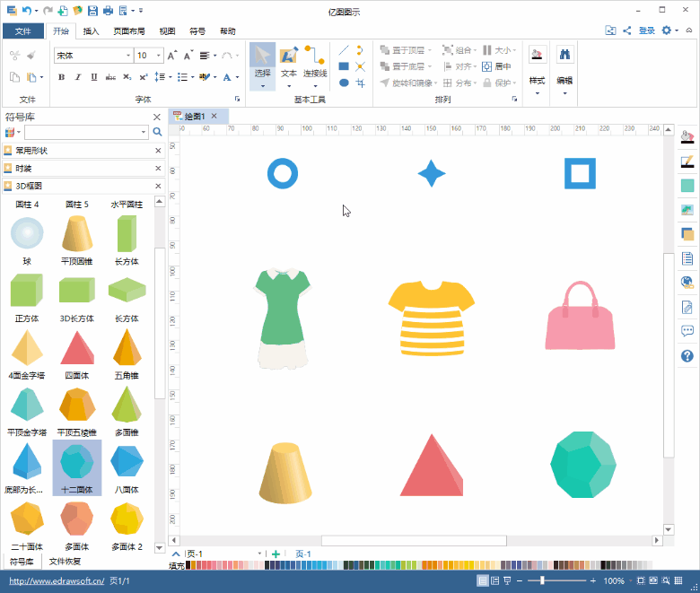Select the pink handbag on canvas
The width and height of the screenshot is (700, 593).
point(580,315)
